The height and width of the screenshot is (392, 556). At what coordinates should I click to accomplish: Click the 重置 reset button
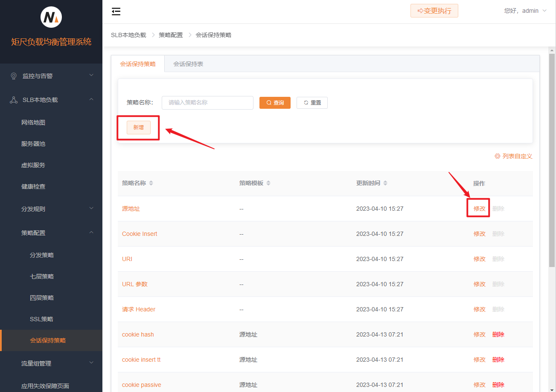(312, 103)
